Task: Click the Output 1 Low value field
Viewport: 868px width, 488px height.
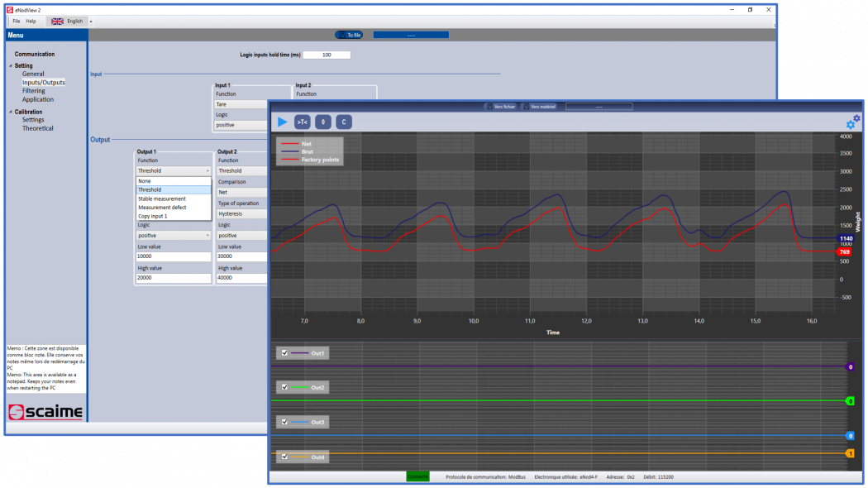Action: (x=173, y=256)
